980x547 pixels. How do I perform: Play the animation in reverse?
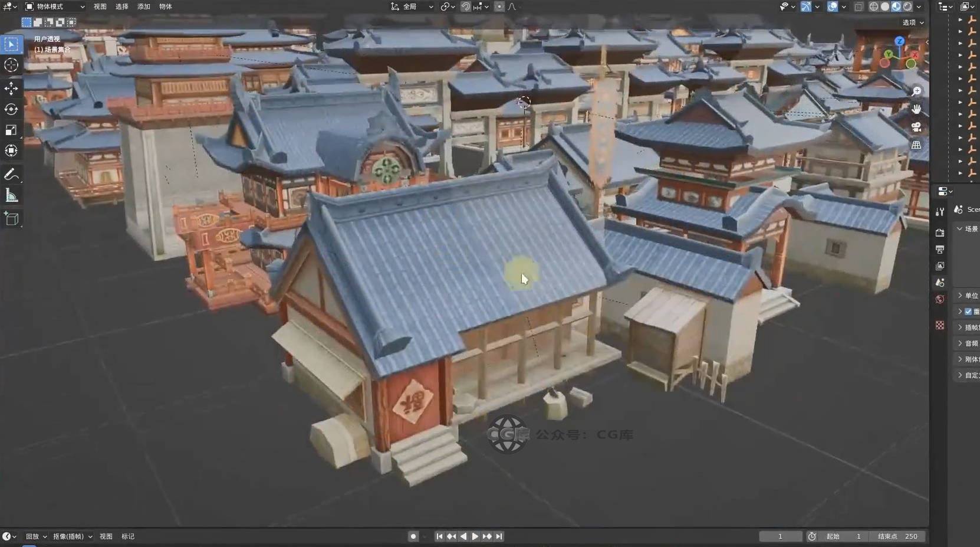click(x=463, y=536)
